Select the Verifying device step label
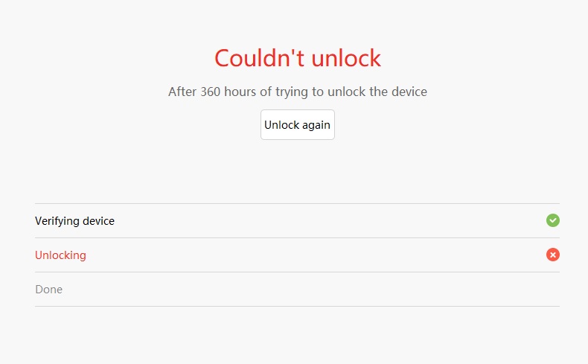The width and height of the screenshot is (588, 364). coord(74,221)
